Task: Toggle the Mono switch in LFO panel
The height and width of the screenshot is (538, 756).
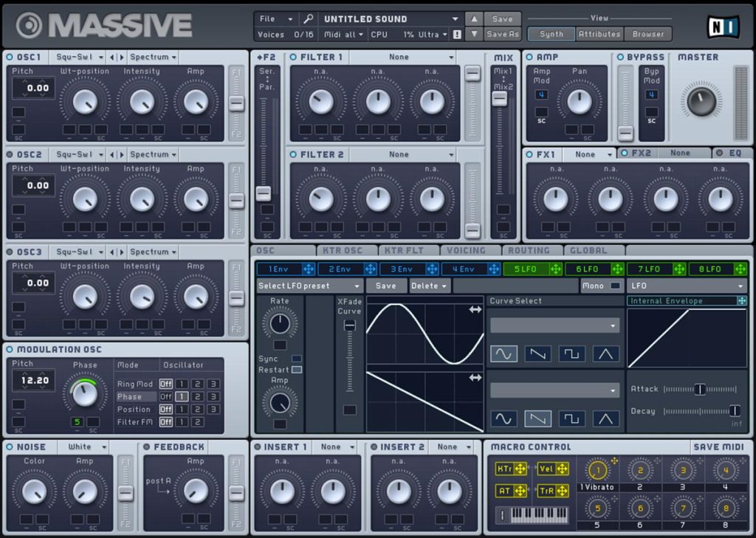Action: (615, 286)
